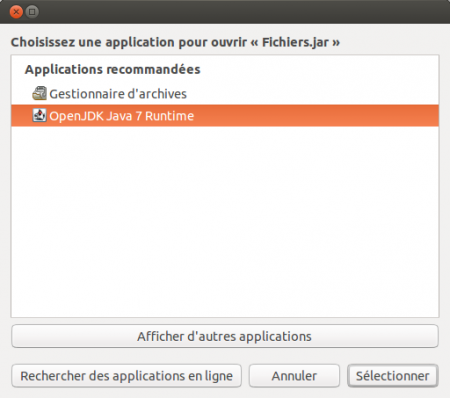Select Gestionnaire d'archives in the list
Screen dimensions: 450x398
click(225, 94)
